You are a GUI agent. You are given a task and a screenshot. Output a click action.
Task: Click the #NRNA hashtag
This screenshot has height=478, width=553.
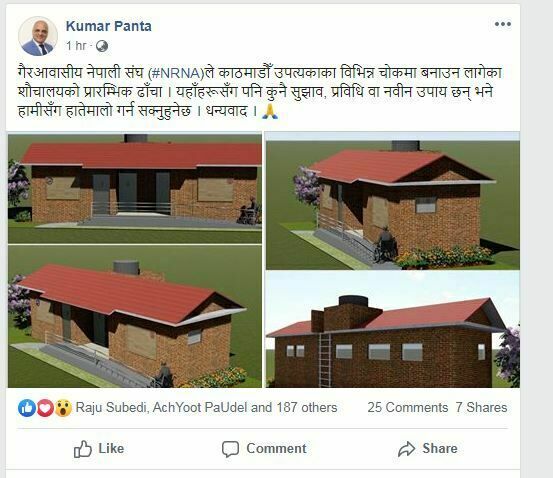tap(177, 73)
